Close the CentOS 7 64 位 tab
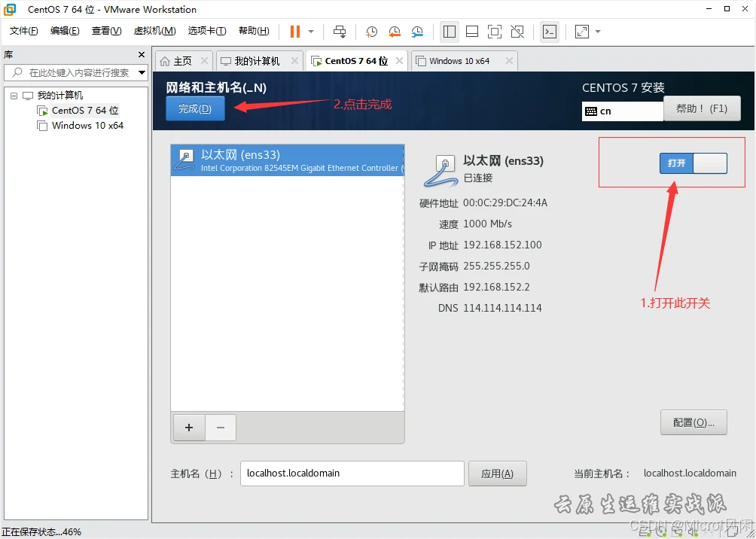Viewport: 756px width, 539px height. (x=399, y=61)
